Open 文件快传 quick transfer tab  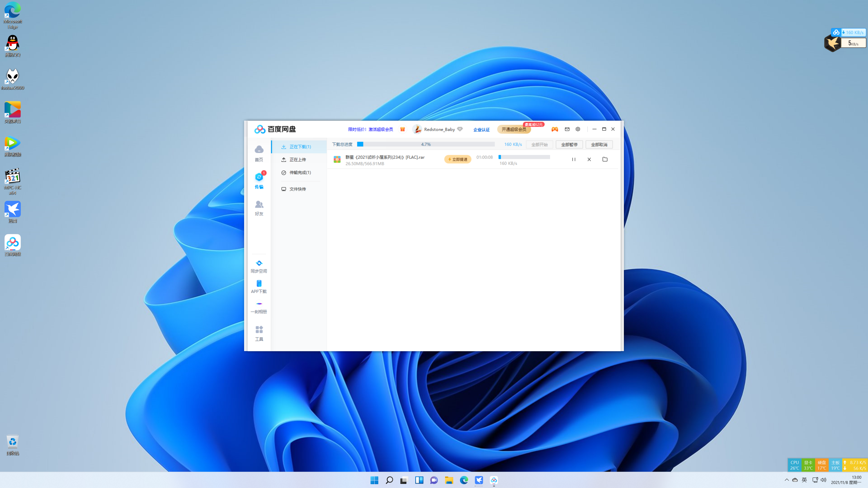297,189
